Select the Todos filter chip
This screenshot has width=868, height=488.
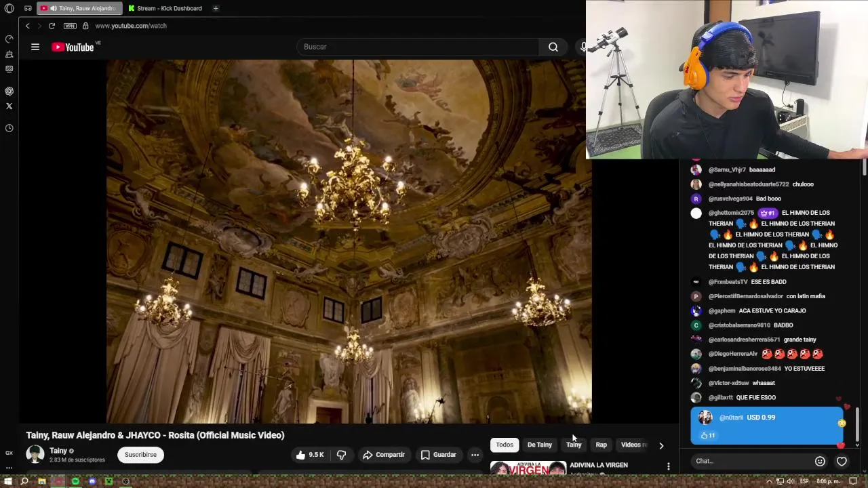pos(505,445)
